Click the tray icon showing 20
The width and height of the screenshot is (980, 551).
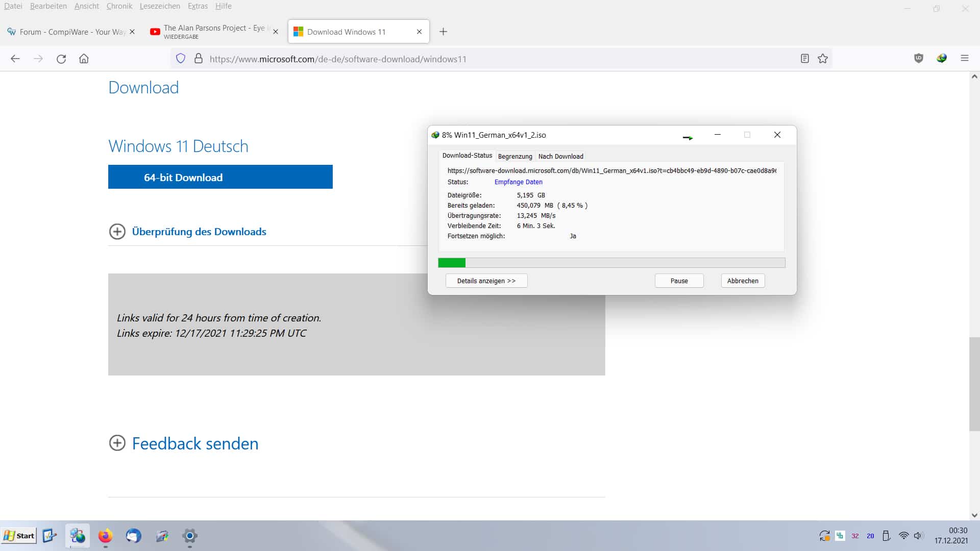click(870, 536)
